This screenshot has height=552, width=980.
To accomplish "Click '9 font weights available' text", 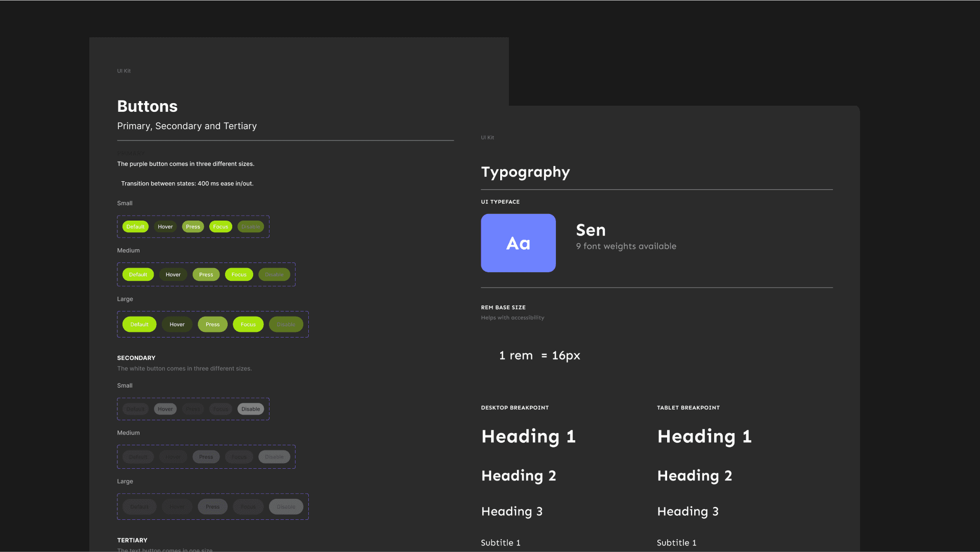I will coord(626,247).
